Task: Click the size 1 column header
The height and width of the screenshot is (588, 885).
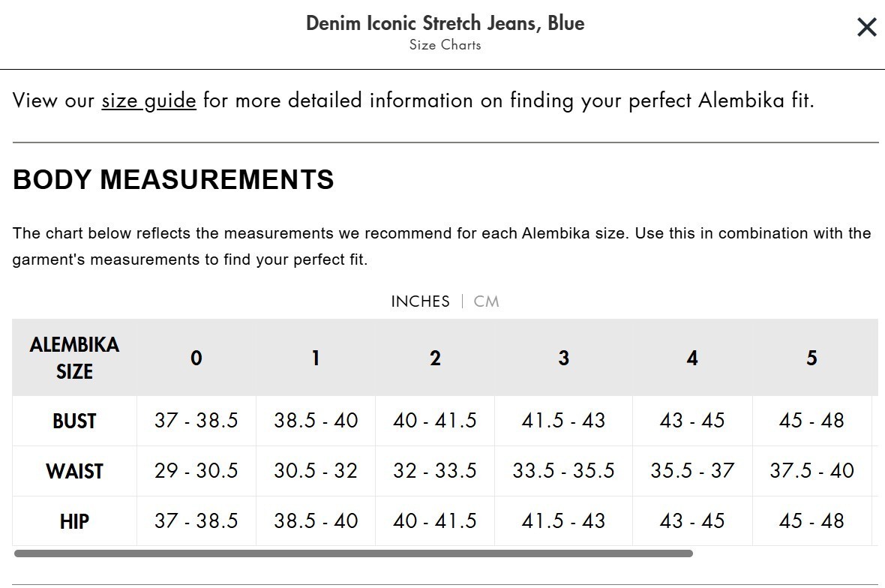Action: coord(316,358)
